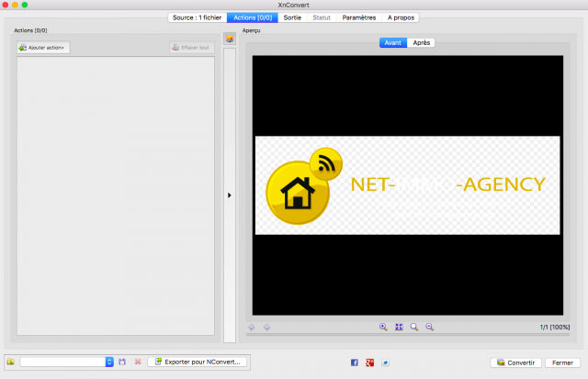Delete preset with the red X icon
The height and width of the screenshot is (379, 588).
coord(138,362)
